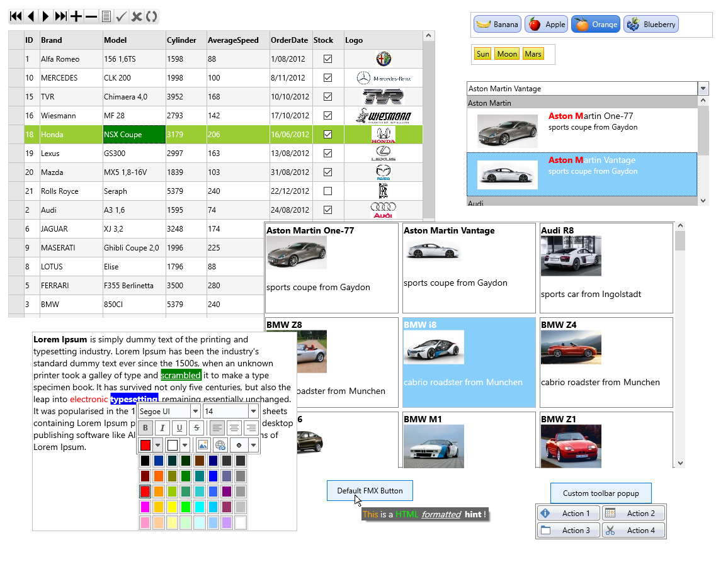Delete the current record with the minus icon
Viewport: 728px width, 562px height.
[x=92, y=16]
